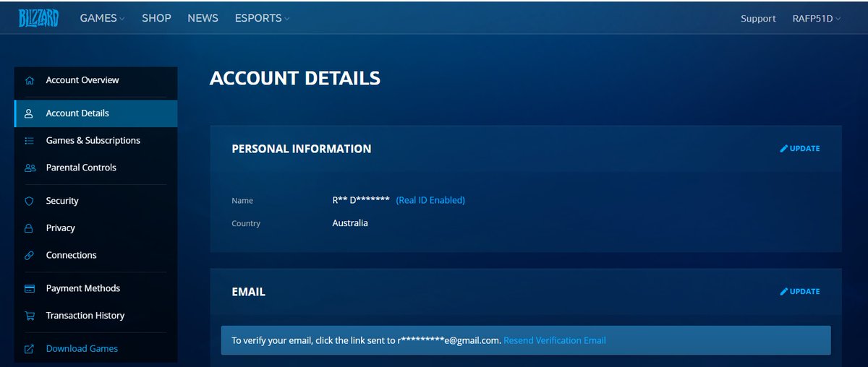
Task: Open the Support page
Action: (758, 19)
